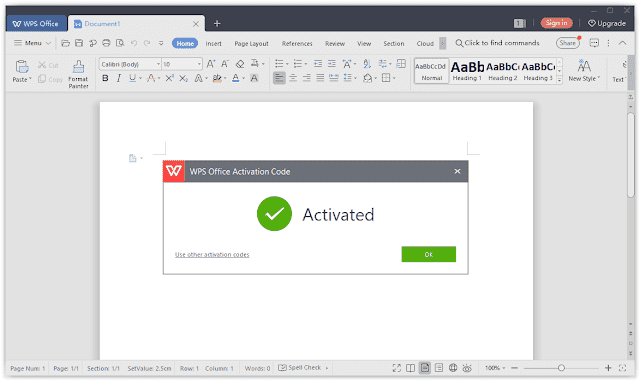Viewport: 640px width, 381px height.
Task: Toggle Bold formatting
Action: [x=105, y=78]
